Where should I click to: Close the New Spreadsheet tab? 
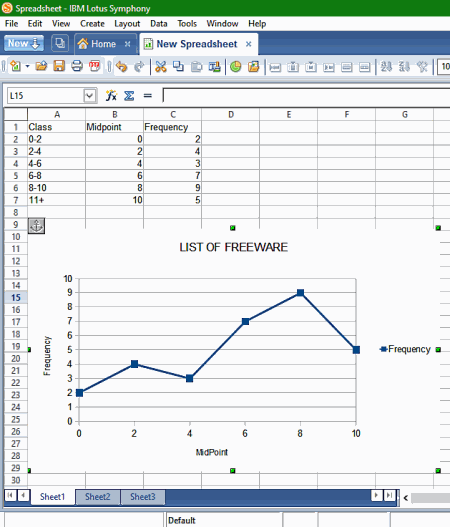pos(248,44)
